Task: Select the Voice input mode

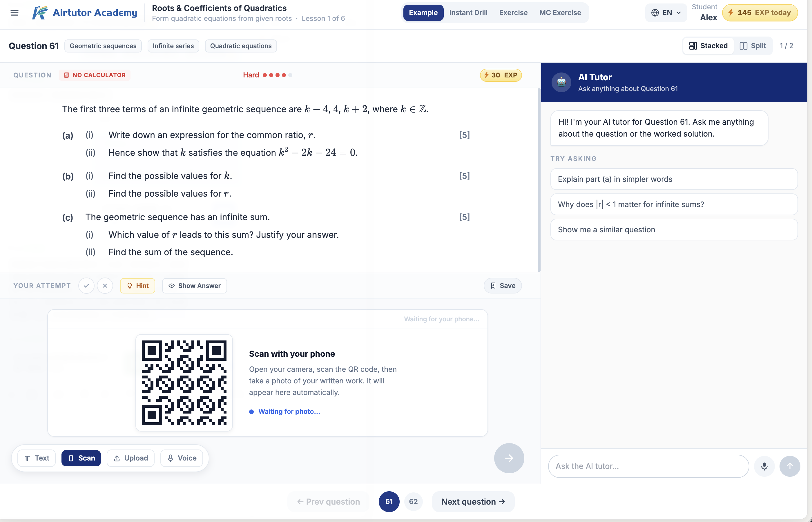Action: (x=182, y=458)
